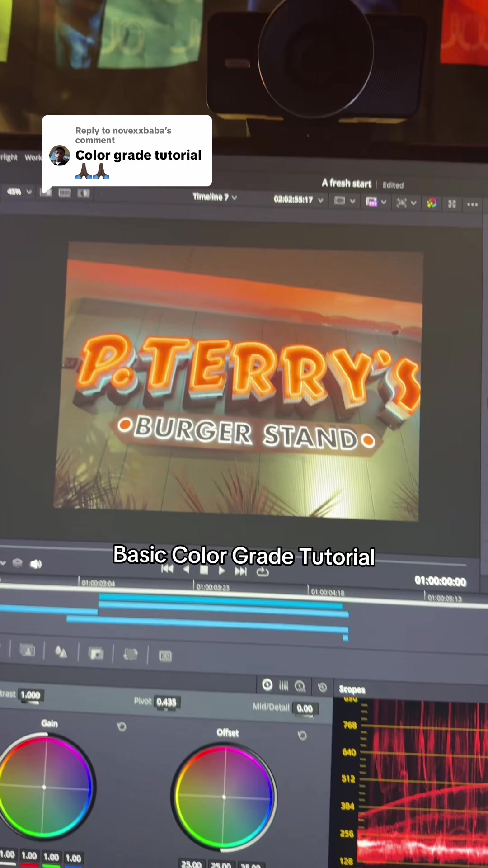488x868 pixels.
Task: Reset the Offset wheel with its reset icon
Action: pos(302,736)
